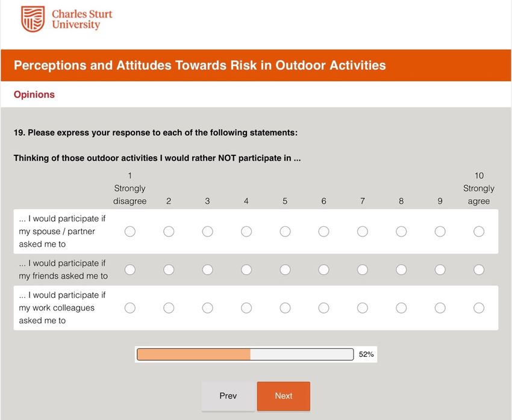Click the Opinions section heading
This screenshot has width=512, height=420.
[x=34, y=94]
